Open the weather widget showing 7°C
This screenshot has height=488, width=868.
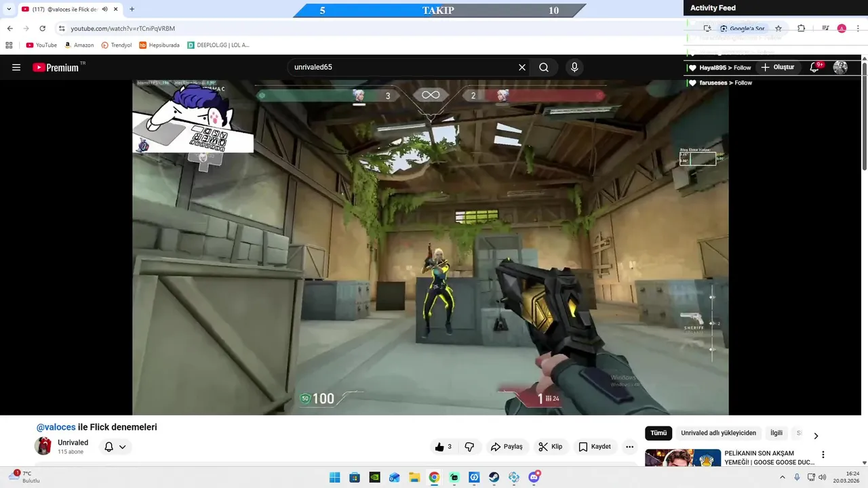tap(24, 477)
